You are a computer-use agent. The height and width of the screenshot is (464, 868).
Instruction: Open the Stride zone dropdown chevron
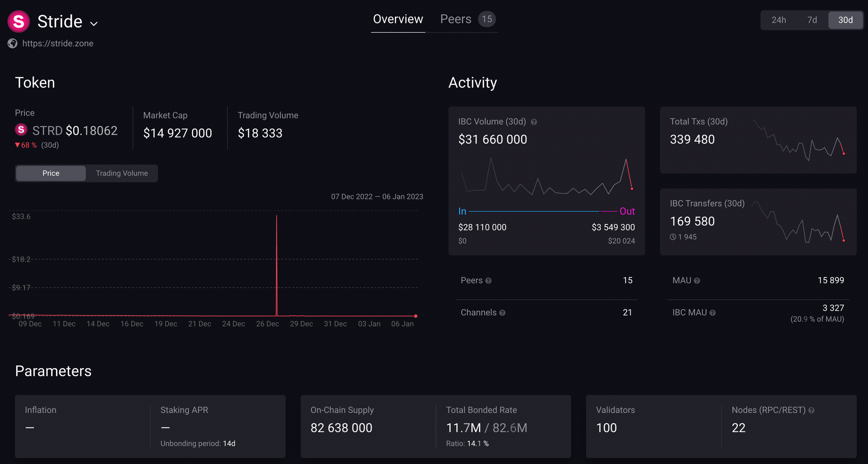pos(94,23)
